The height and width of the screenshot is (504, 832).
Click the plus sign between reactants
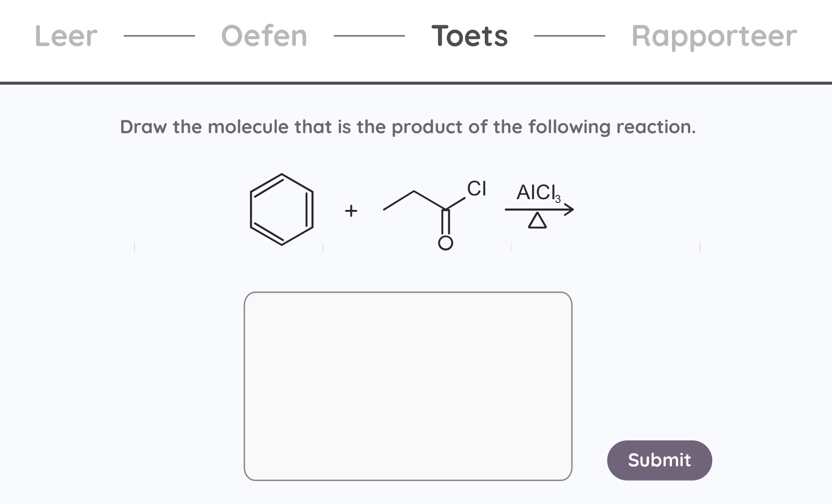click(x=351, y=211)
